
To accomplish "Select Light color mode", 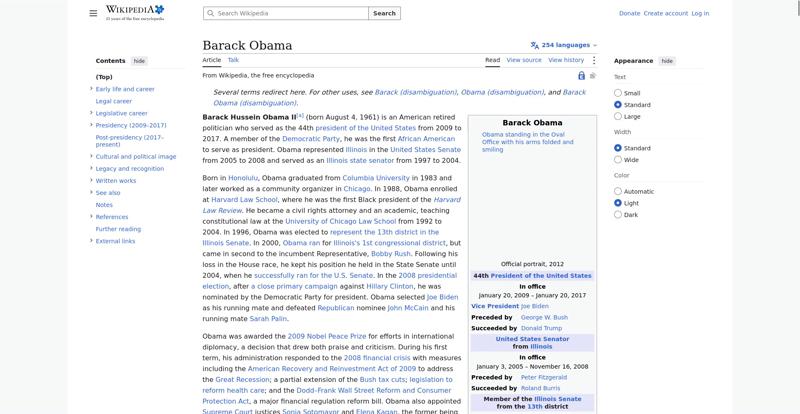I will pos(618,203).
